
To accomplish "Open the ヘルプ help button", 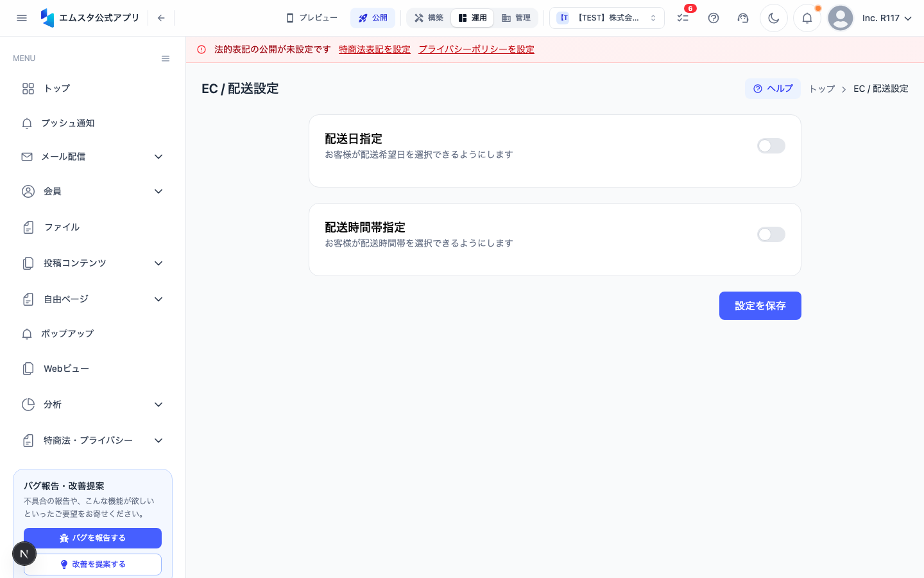I will [x=773, y=89].
